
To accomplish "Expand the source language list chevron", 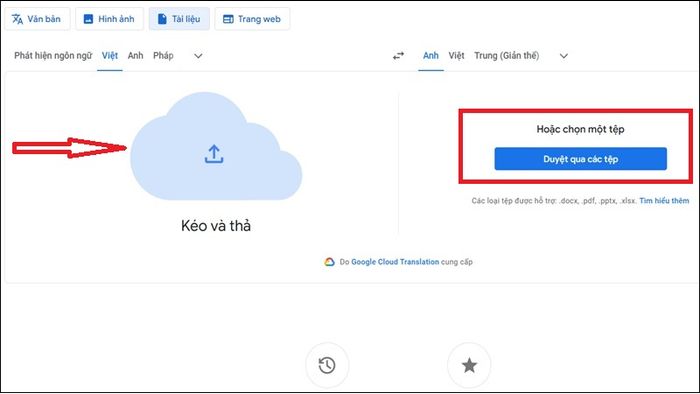I will pyautogui.click(x=198, y=56).
